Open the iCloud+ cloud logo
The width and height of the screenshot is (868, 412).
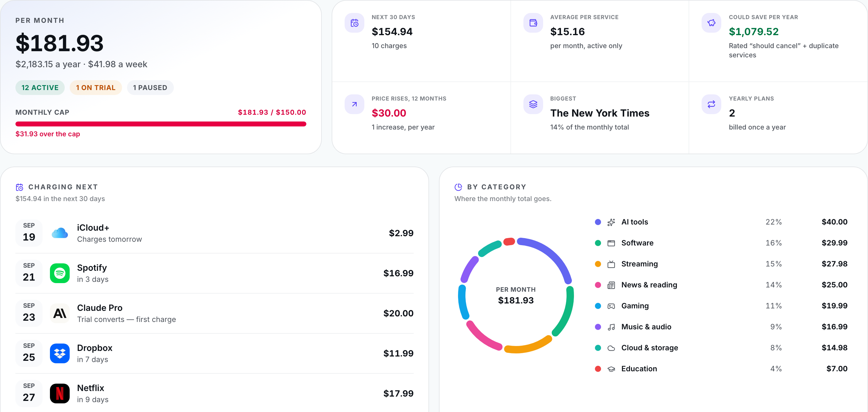(x=59, y=233)
